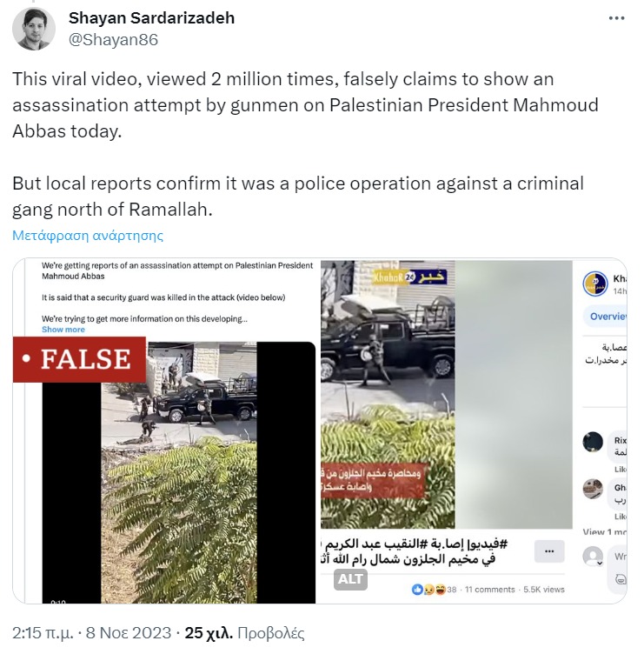Open the comment box profile avatar switcher
644x654 pixels.
593,557
